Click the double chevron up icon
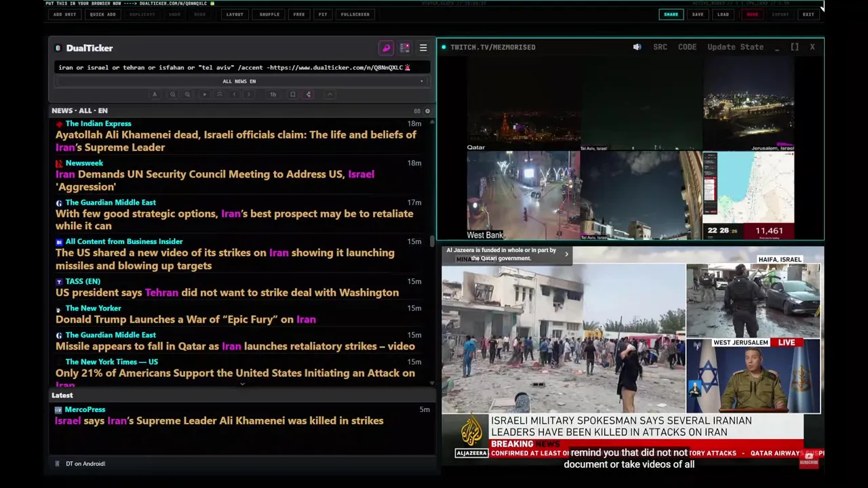The height and width of the screenshot is (488, 868). pyautogui.click(x=219, y=94)
